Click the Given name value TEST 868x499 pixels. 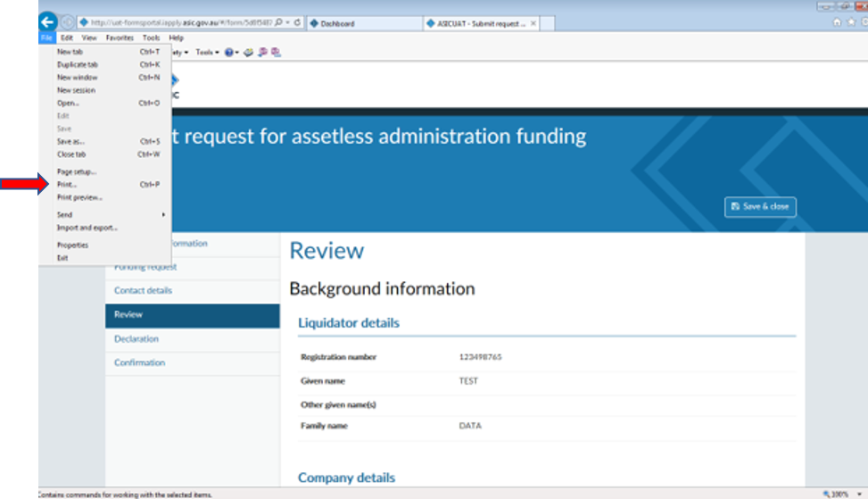(468, 381)
